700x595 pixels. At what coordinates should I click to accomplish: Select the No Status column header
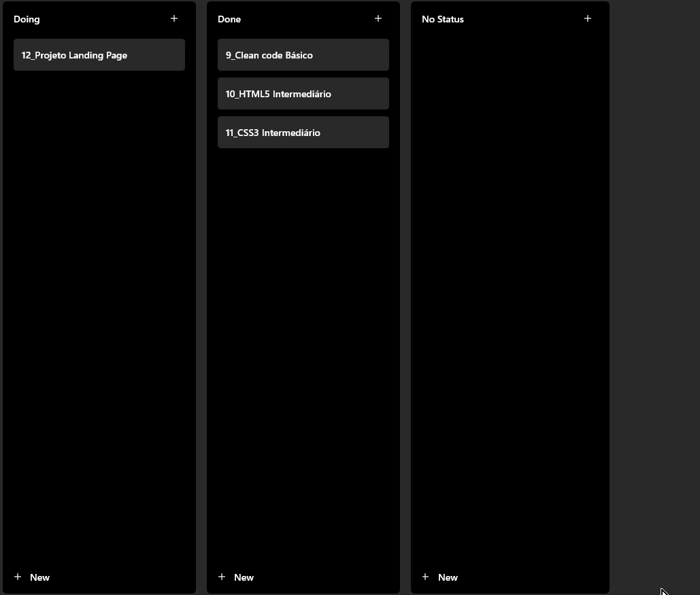coord(443,19)
